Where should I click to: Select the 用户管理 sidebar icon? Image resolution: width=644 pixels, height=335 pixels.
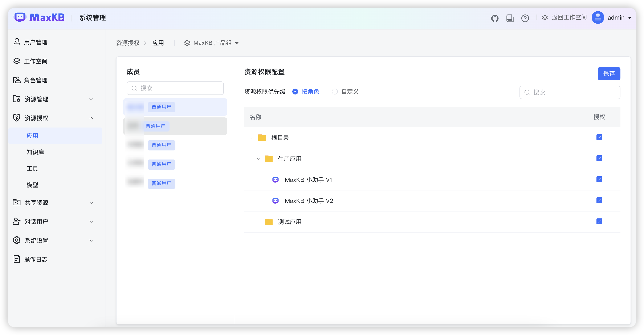16,42
